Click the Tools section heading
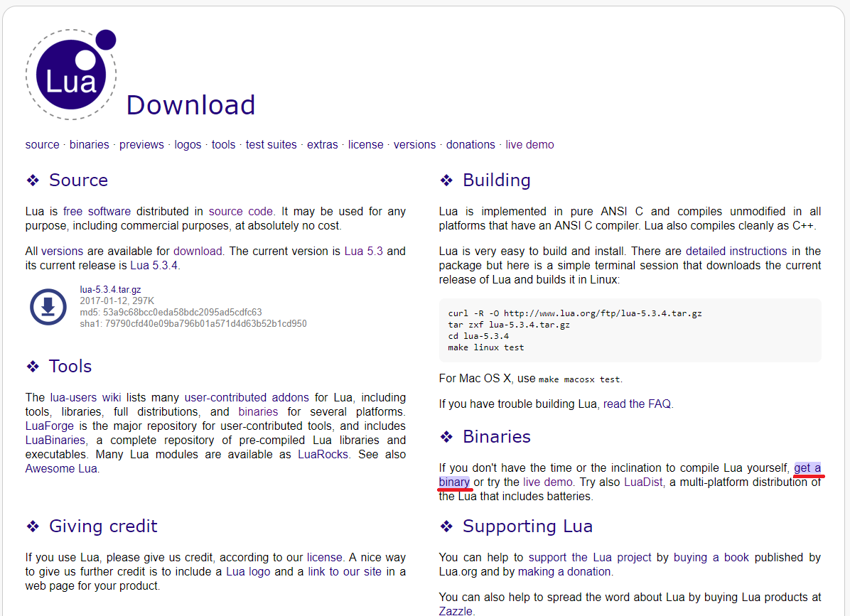This screenshot has width=850, height=616. coord(70,367)
